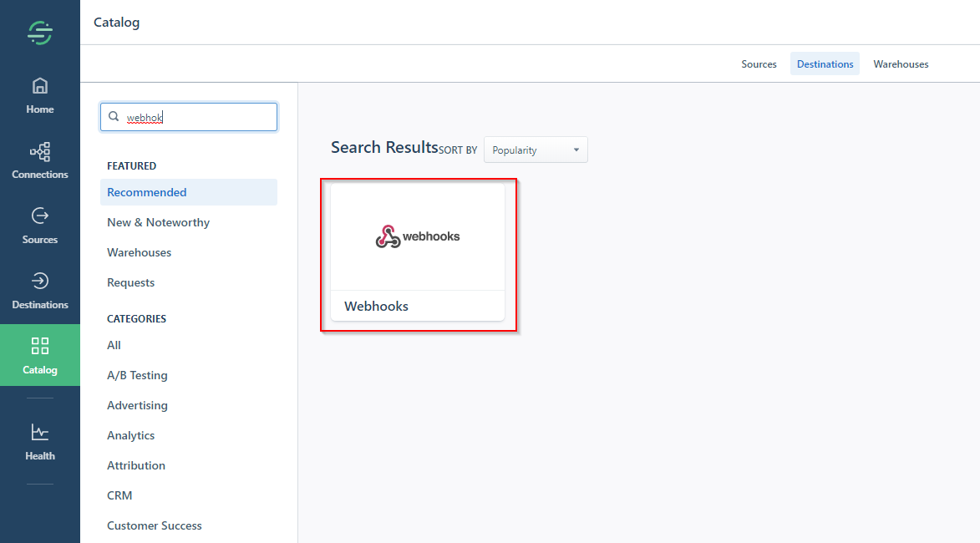Select Catalog in the sidebar
Image resolution: width=980 pixels, height=543 pixels.
click(x=40, y=355)
